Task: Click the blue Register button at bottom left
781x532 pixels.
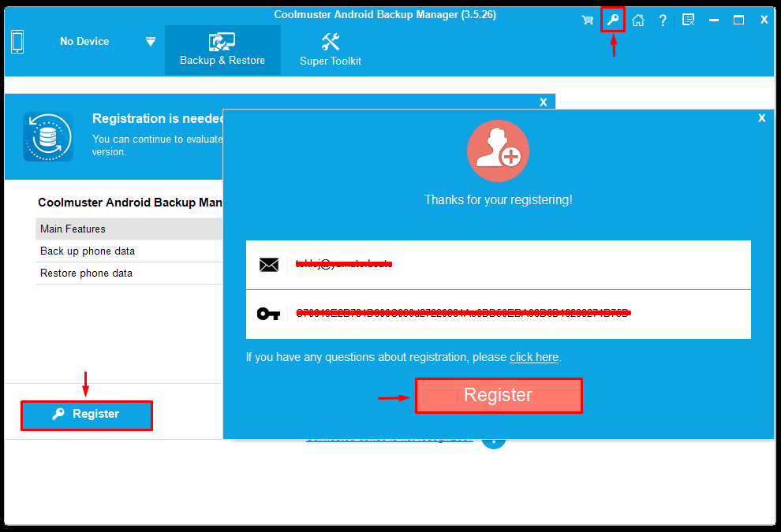Action: coord(87,415)
